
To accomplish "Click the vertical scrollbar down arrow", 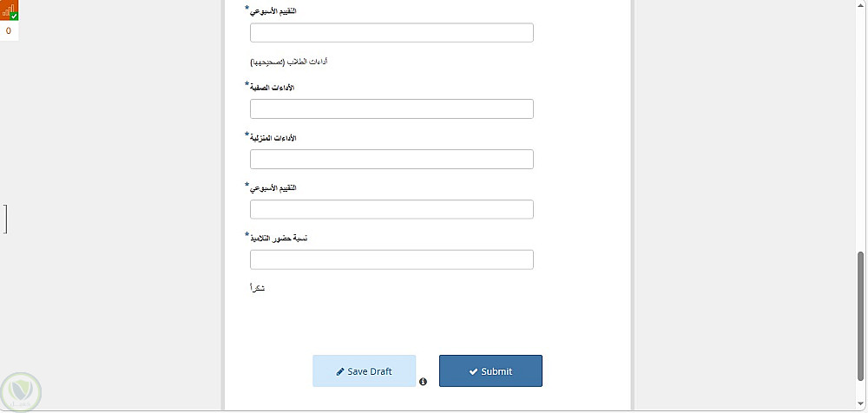I will 861,403.
